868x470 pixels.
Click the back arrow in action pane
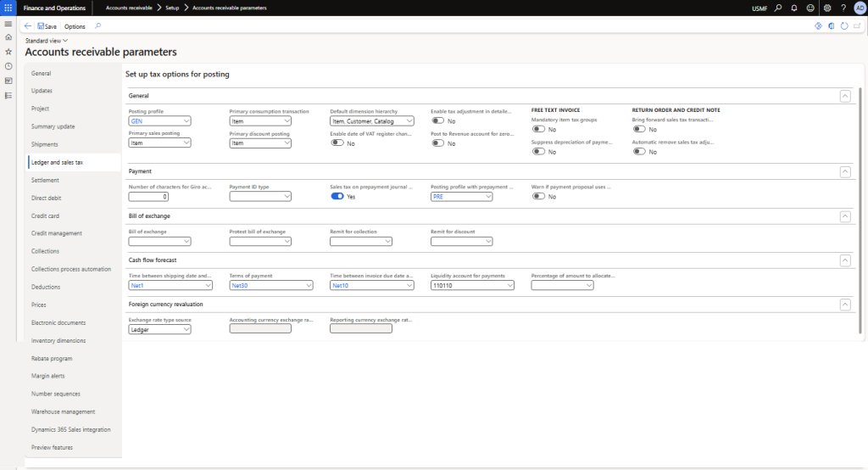click(x=28, y=26)
